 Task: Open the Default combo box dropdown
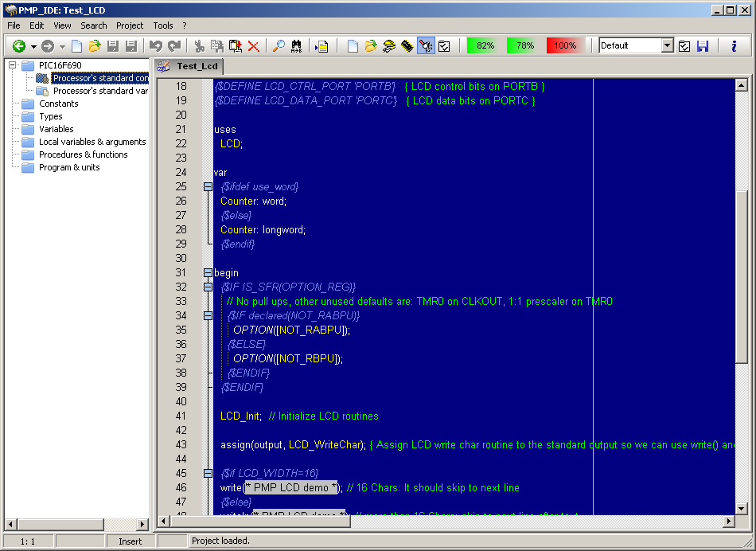pos(667,46)
